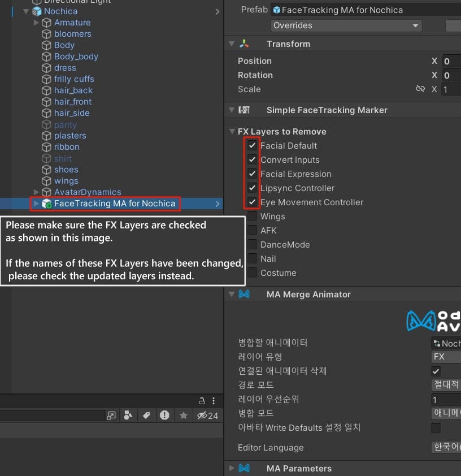Uncheck the Convert Inputs layer checkbox

click(x=253, y=159)
